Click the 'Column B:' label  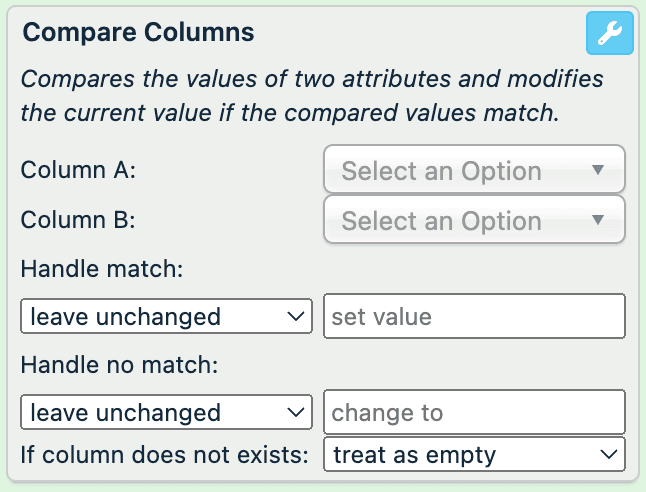coord(78,220)
